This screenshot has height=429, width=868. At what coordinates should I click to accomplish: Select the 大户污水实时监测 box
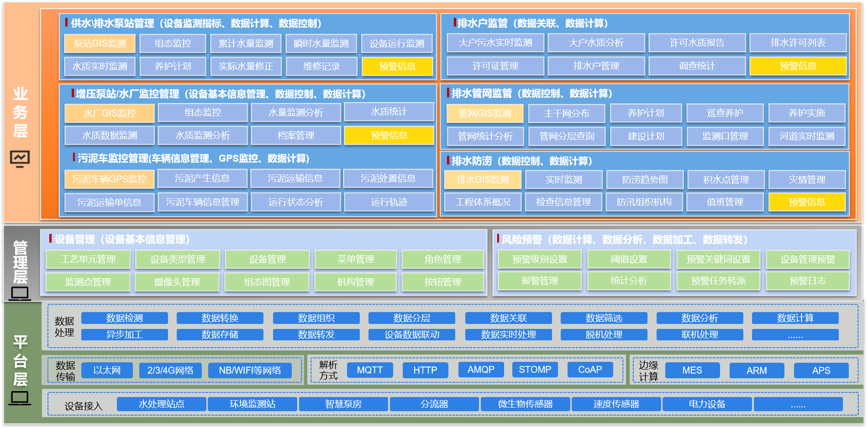click(495, 42)
